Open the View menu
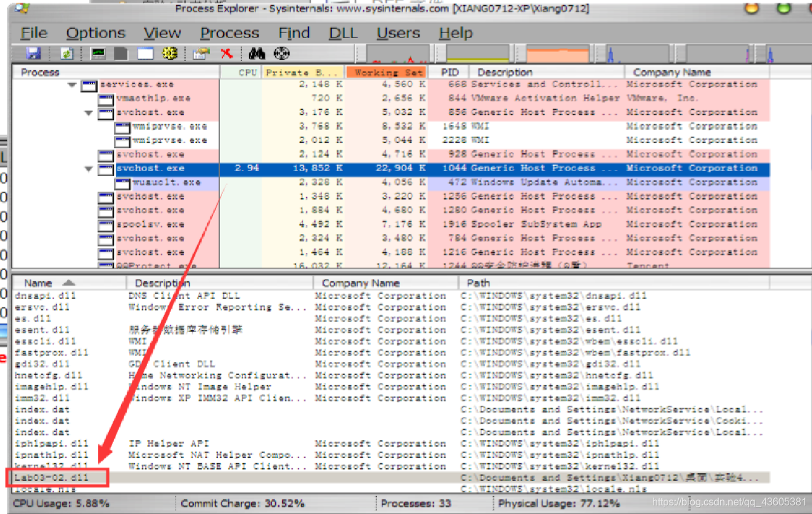Image resolution: width=812 pixels, height=514 pixels. [x=162, y=33]
